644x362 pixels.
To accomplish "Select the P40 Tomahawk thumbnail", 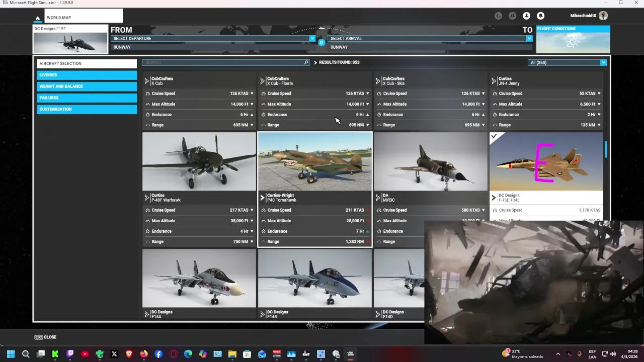I will [315, 162].
